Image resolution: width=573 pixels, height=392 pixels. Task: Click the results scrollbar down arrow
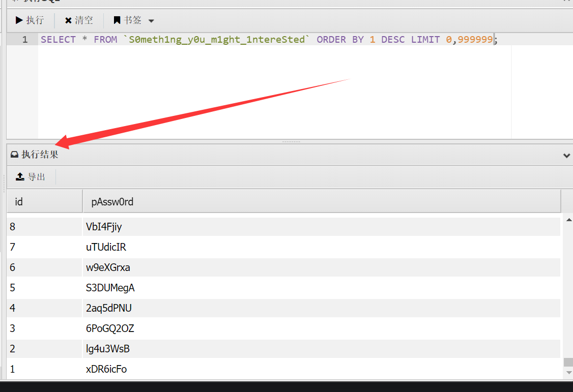(568, 373)
